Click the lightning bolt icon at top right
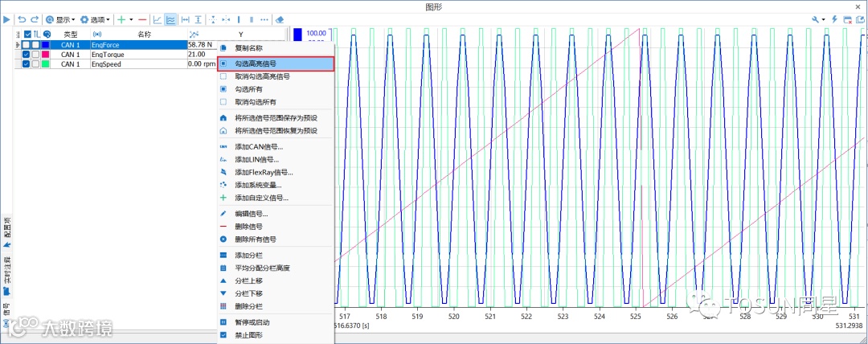The image size is (868, 344). (834, 19)
